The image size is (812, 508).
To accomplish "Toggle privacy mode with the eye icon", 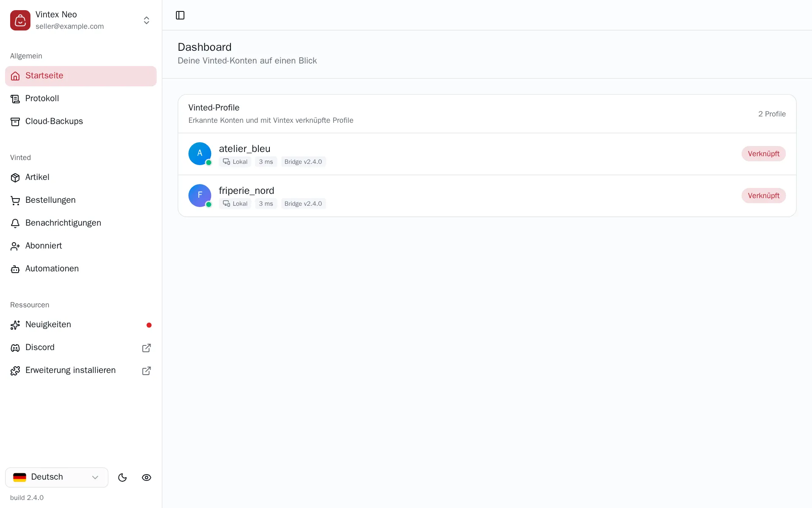I will [x=146, y=478].
